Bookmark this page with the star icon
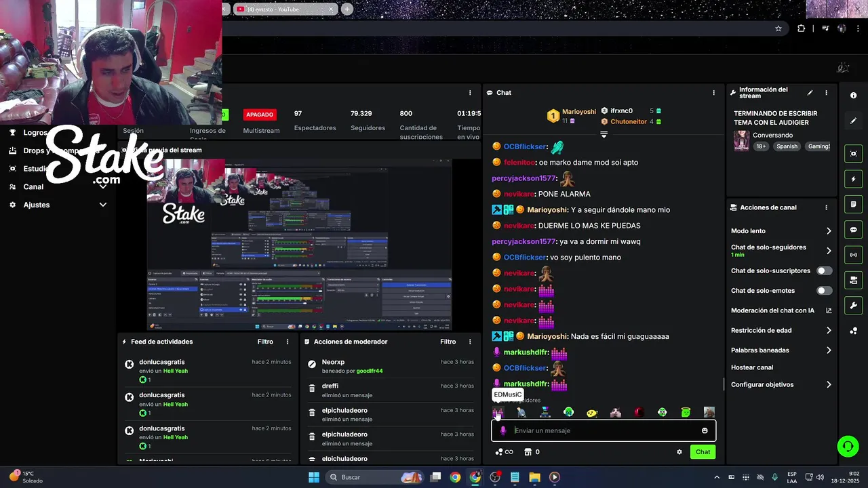The image size is (868, 488). click(778, 28)
